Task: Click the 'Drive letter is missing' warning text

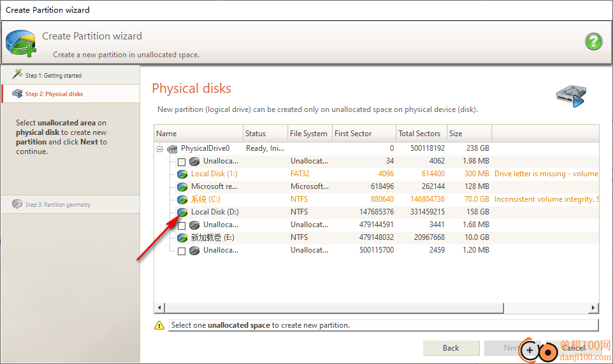Action: (x=546, y=174)
